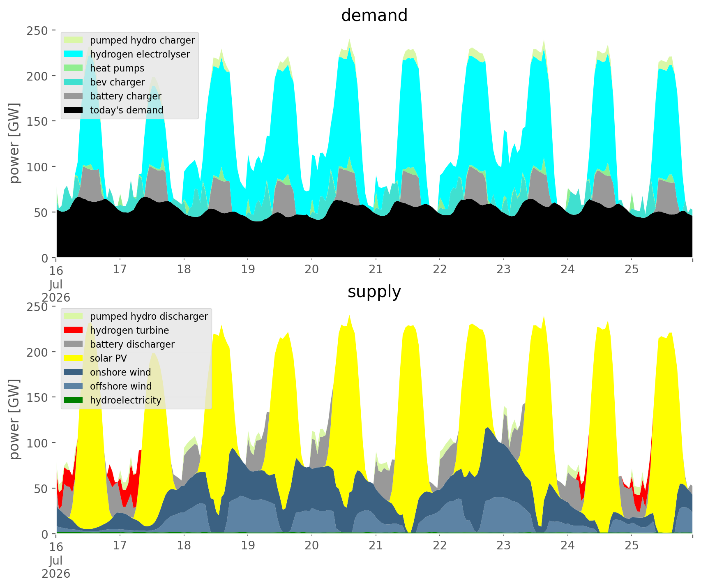Select the "bev charger" legend label
The image size is (701, 588).
(118, 82)
